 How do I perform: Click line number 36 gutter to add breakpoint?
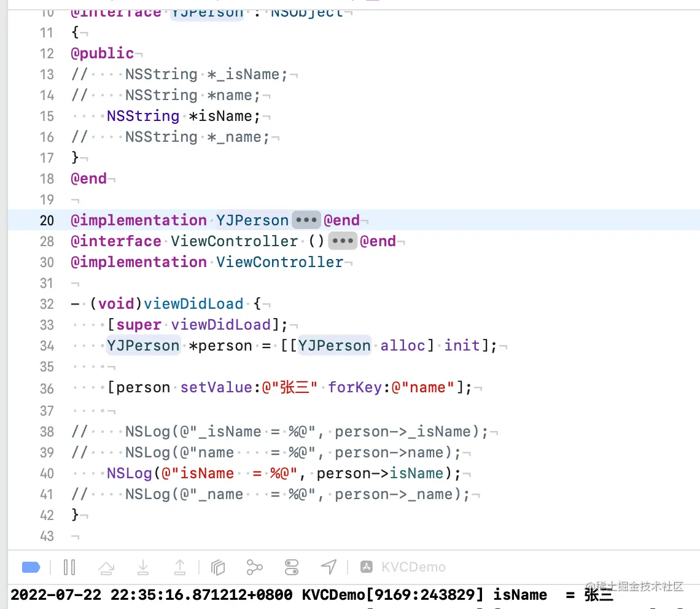coord(47,387)
